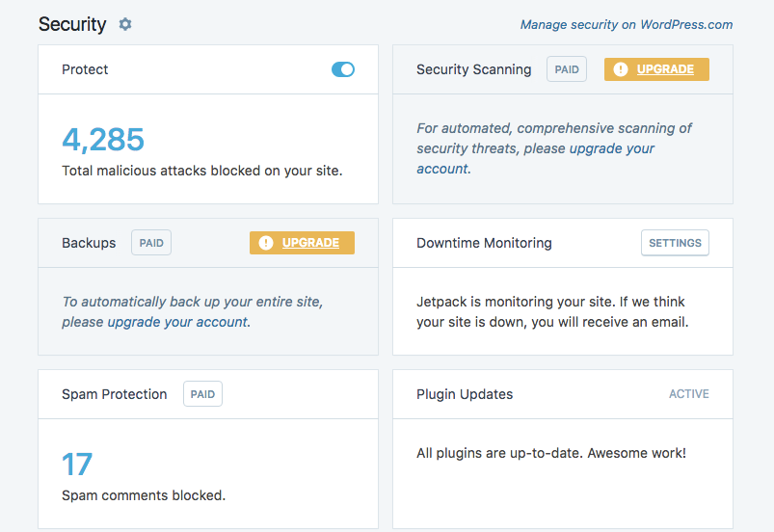Screen dimensions: 774x532
Task: Select the Spam Protection card title
Action: [x=115, y=394]
